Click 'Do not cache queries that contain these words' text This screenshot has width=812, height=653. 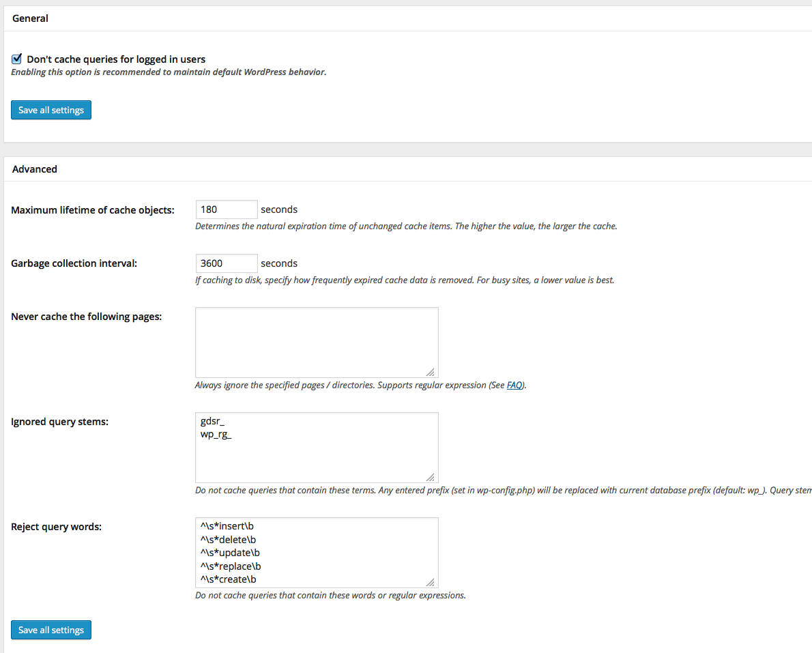[330, 596]
